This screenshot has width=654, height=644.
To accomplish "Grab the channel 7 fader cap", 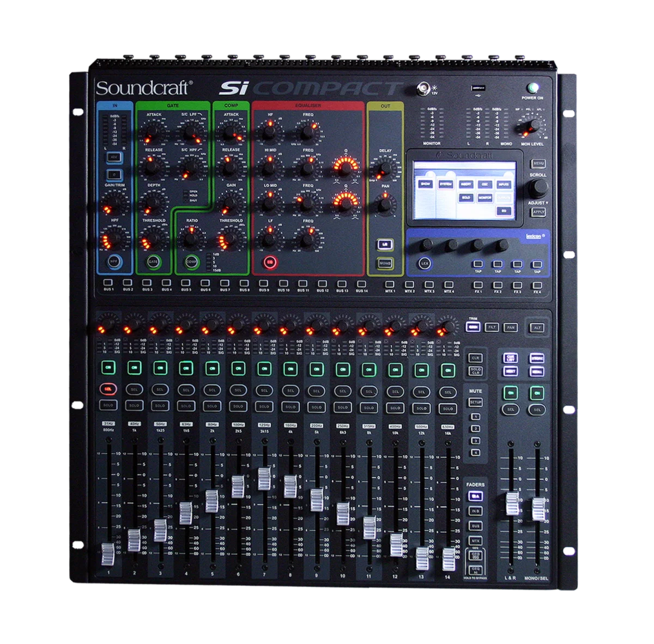I will (264, 478).
